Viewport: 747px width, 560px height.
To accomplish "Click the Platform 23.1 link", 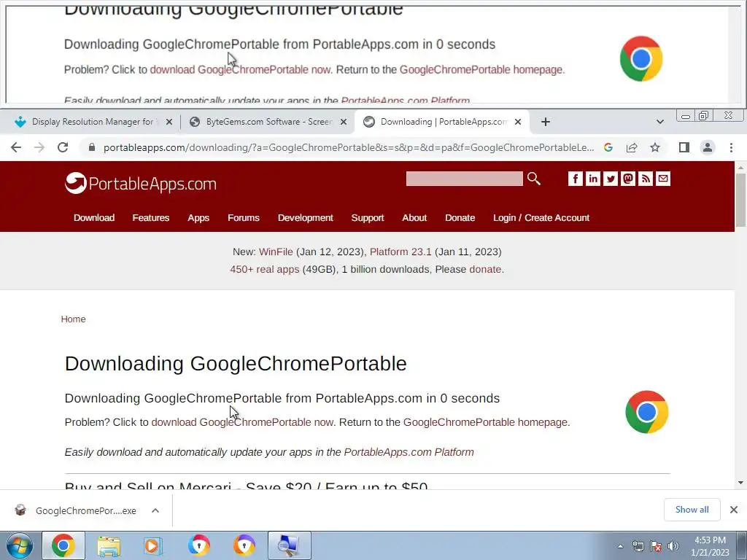I will click(400, 252).
